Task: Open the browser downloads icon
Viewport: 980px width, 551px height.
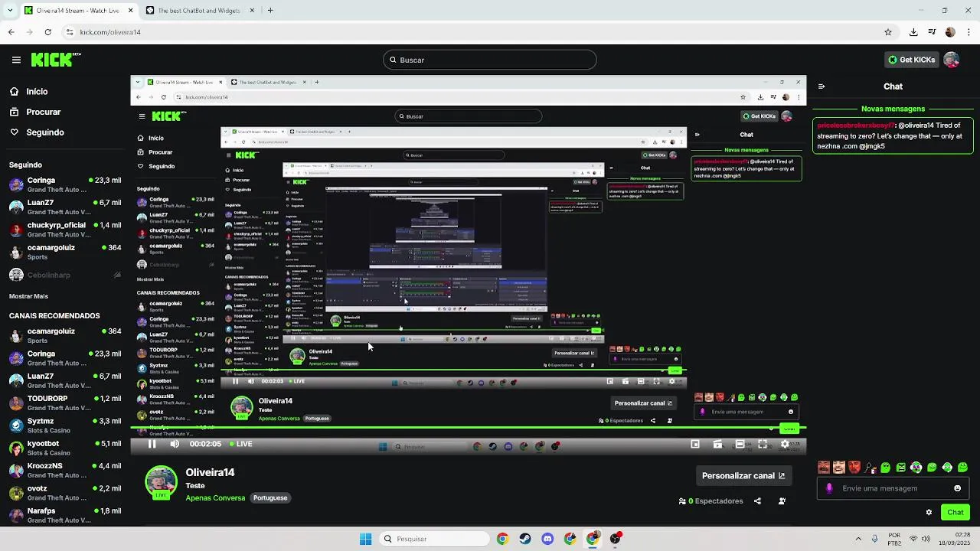Action: click(913, 32)
